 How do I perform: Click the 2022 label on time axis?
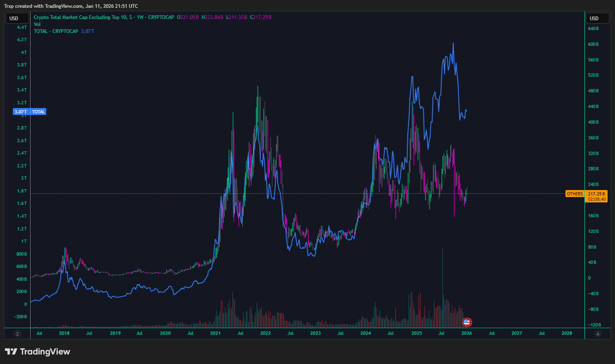tap(265, 333)
